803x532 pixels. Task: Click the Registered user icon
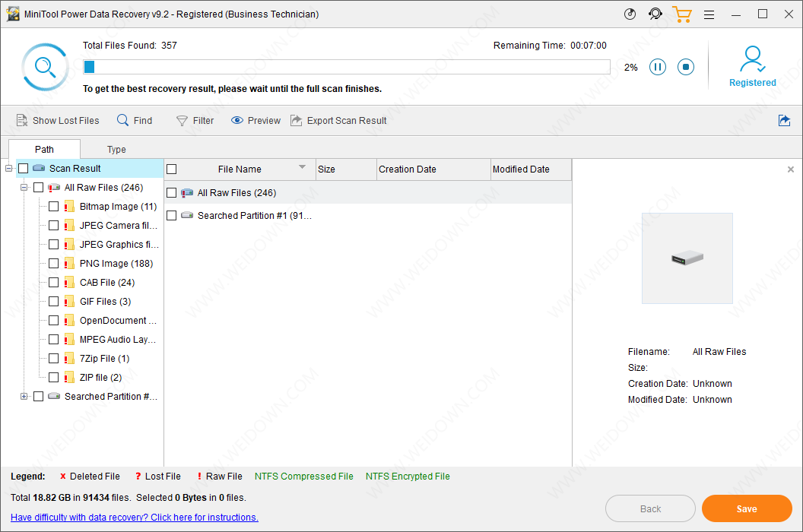753,59
